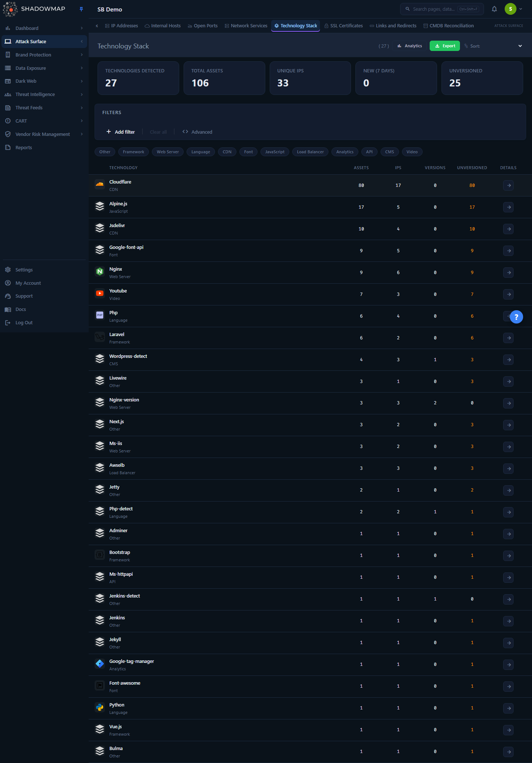This screenshot has height=763, width=532.
Task: Filter by Framework category chip
Action: (x=134, y=152)
